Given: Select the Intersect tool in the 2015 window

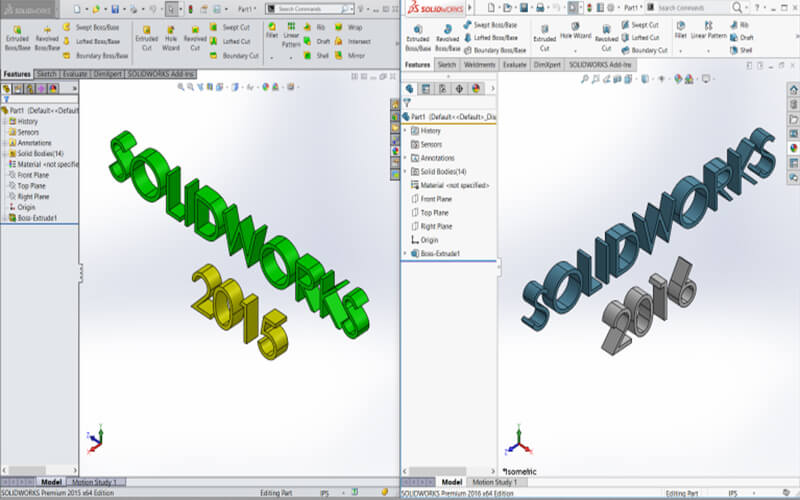Looking at the screenshot, I should click(x=353, y=41).
